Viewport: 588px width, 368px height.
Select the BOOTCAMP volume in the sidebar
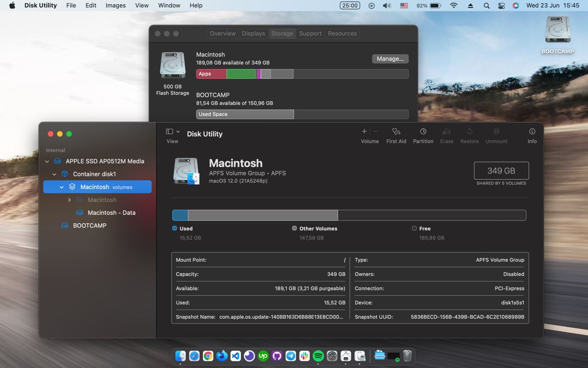97,226
